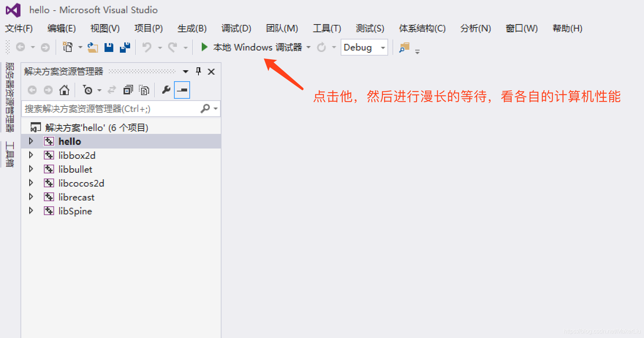Open the 帮助(H) menu
Viewport: 644px width, 338px height.
click(567, 29)
